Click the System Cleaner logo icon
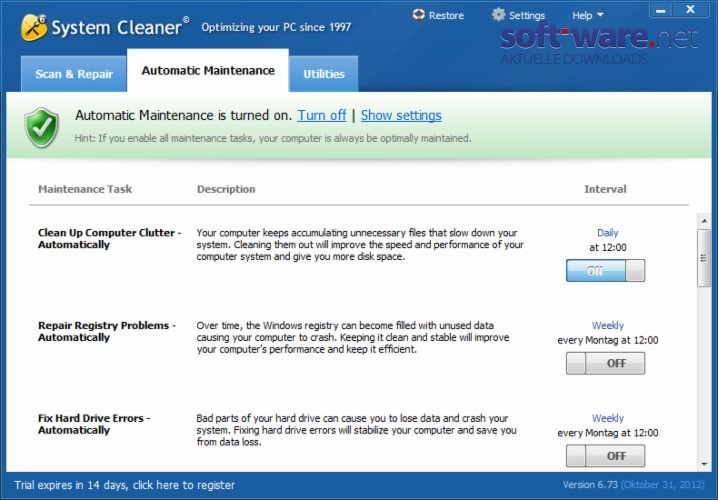This screenshot has width=718, height=500. pos(34,27)
